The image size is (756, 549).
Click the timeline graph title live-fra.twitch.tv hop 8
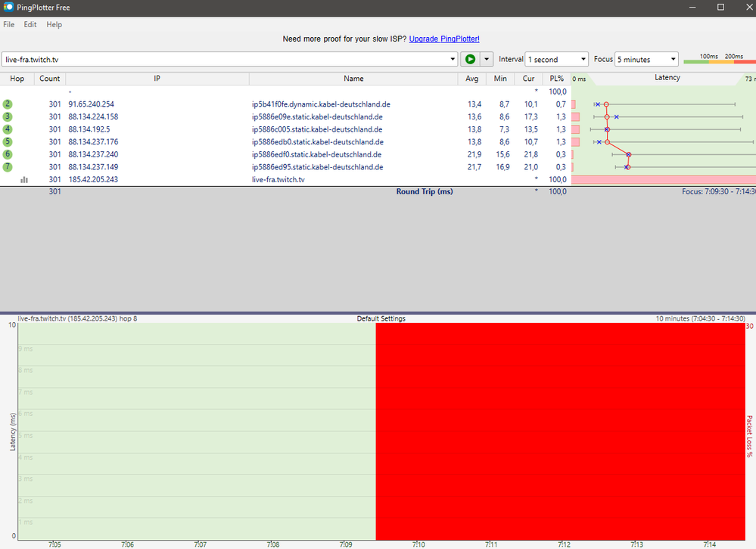77,318
